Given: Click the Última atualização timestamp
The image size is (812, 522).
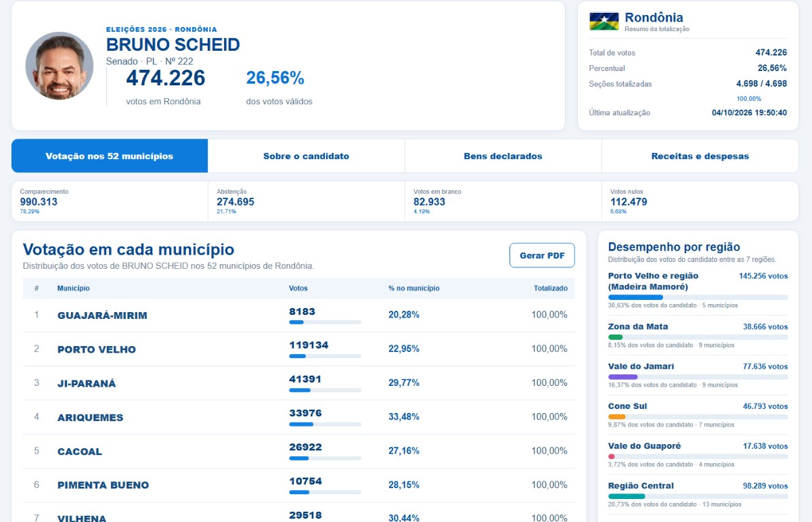Looking at the screenshot, I should pyautogui.click(x=749, y=112).
